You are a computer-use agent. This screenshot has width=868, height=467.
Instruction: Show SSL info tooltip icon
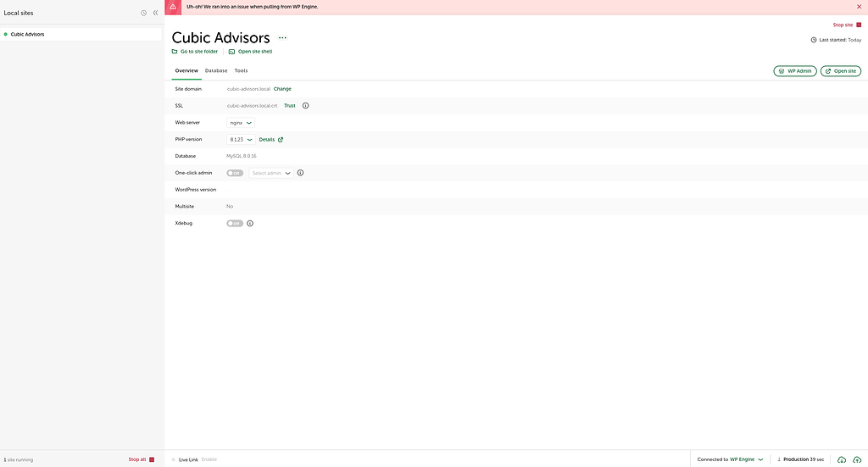pyautogui.click(x=305, y=106)
